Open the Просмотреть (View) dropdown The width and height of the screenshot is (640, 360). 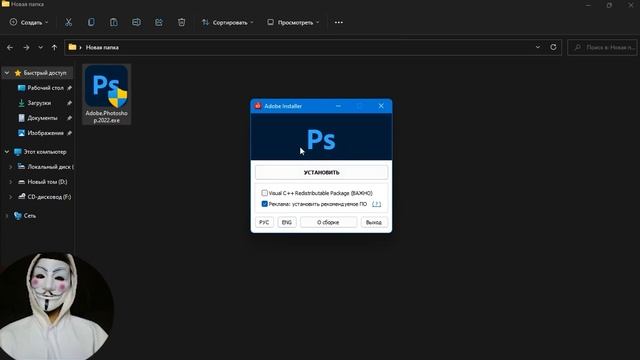pyautogui.click(x=293, y=22)
